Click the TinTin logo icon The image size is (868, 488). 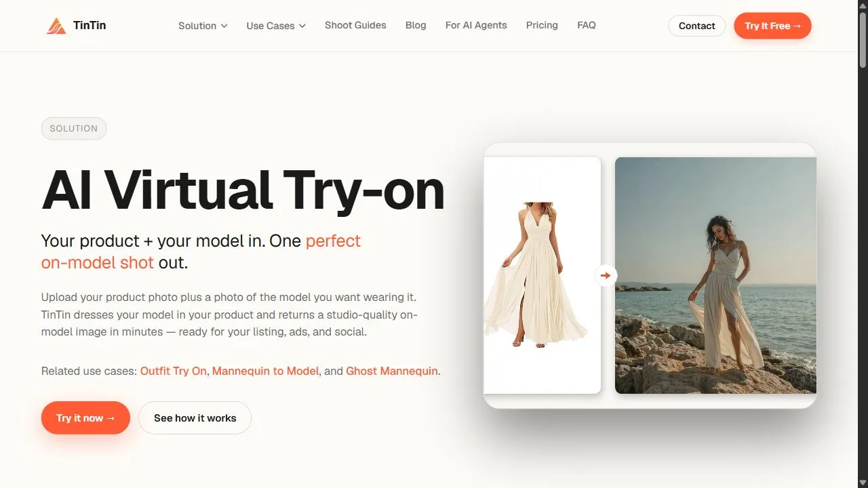(56, 26)
